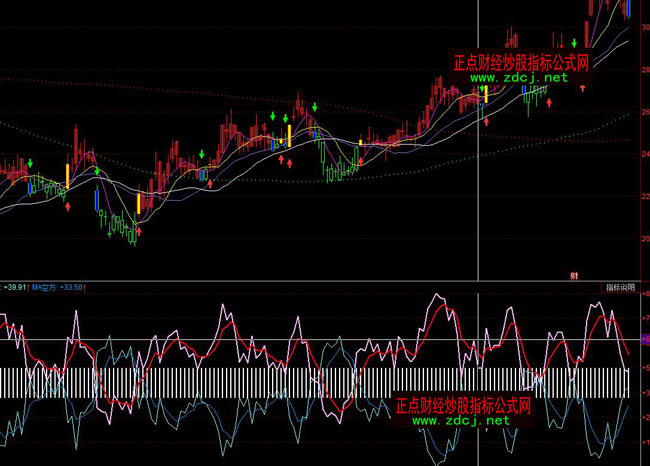This screenshot has height=466, width=650.
Task: Click the +39.91 indicator value readout
Action: pos(15,287)
